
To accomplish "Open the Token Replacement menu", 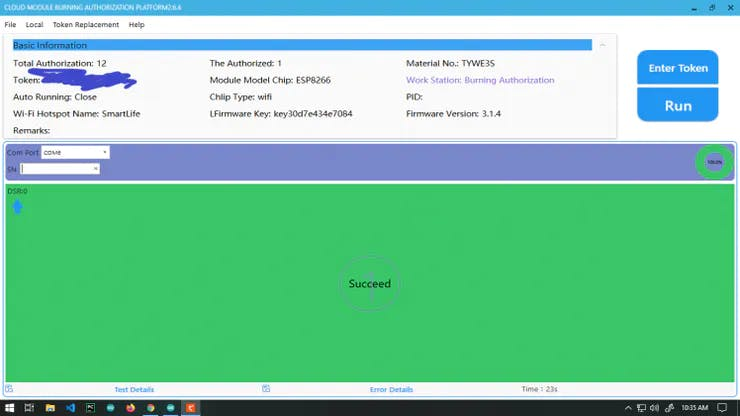I will (85, 25).
